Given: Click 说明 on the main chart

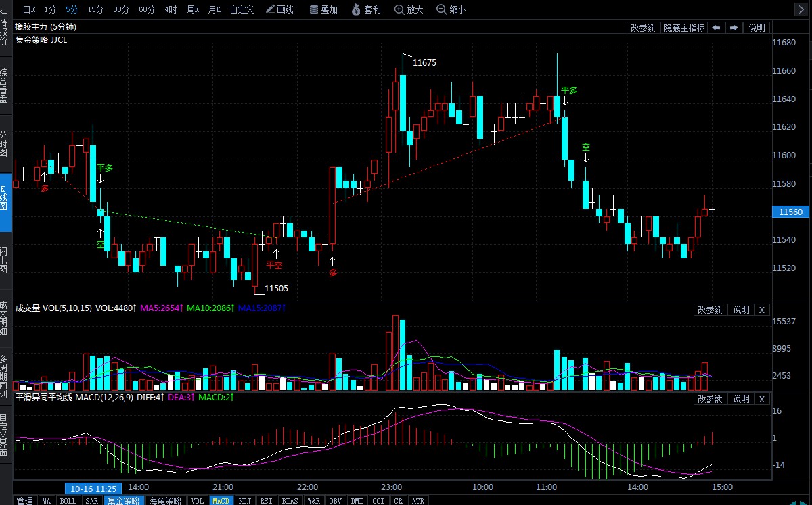Looking at the screenshot, I should point(757,28).
